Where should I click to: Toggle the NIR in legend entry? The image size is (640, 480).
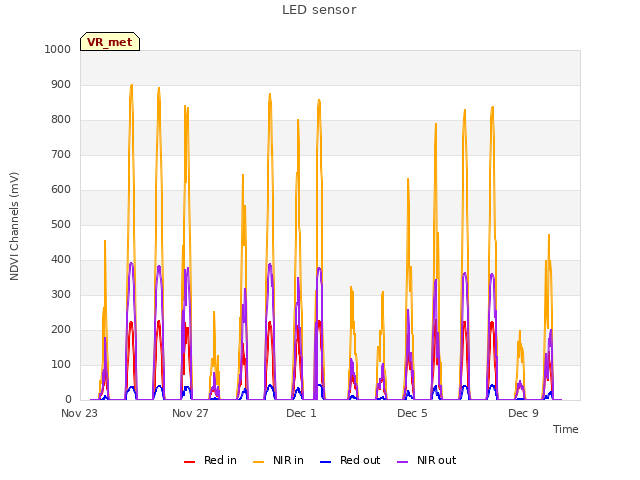(278, 460)
